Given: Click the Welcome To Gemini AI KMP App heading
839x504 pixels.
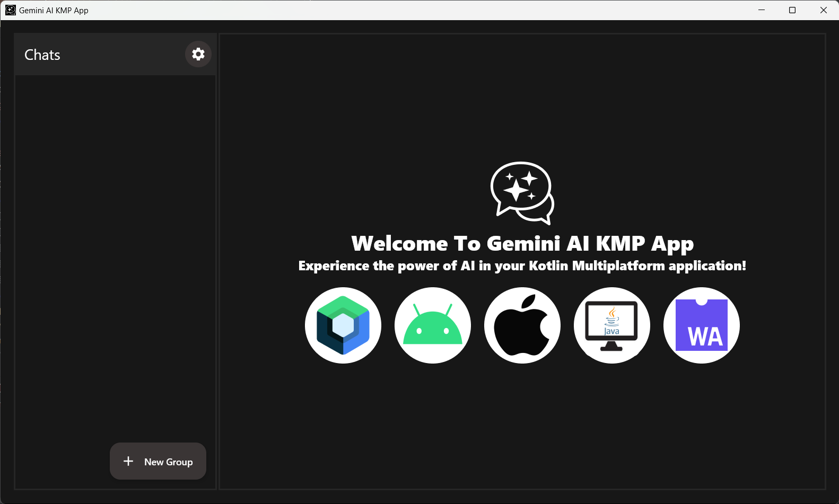Looking at the screenshot, I should [522, 244].
